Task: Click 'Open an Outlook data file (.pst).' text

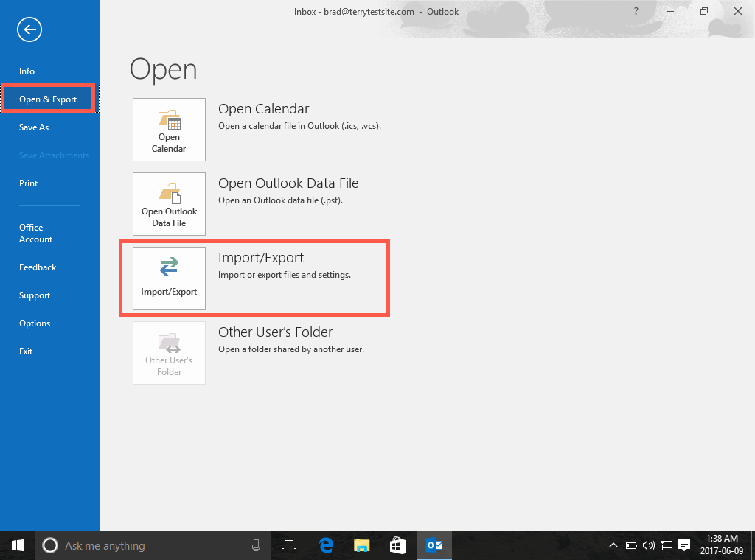Action: pos(281,200)
